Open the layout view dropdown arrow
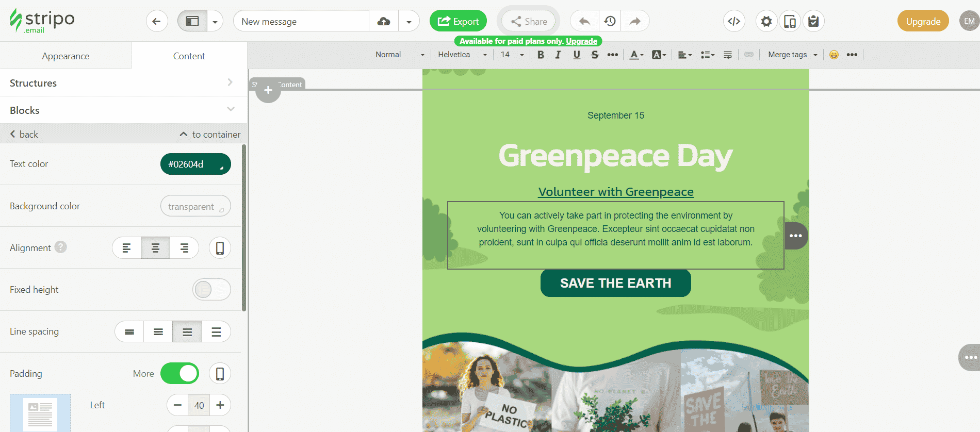980x432 pixels. 215,22
